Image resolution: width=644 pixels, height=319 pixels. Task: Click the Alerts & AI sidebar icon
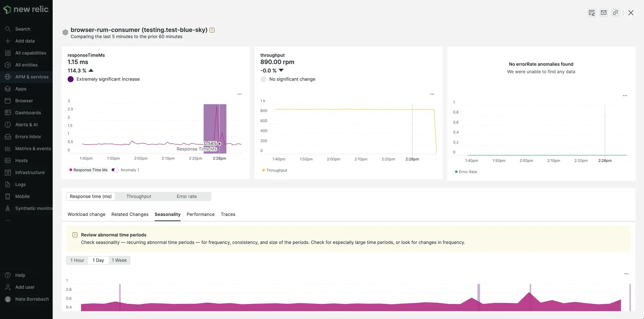[x=8, y=125]
